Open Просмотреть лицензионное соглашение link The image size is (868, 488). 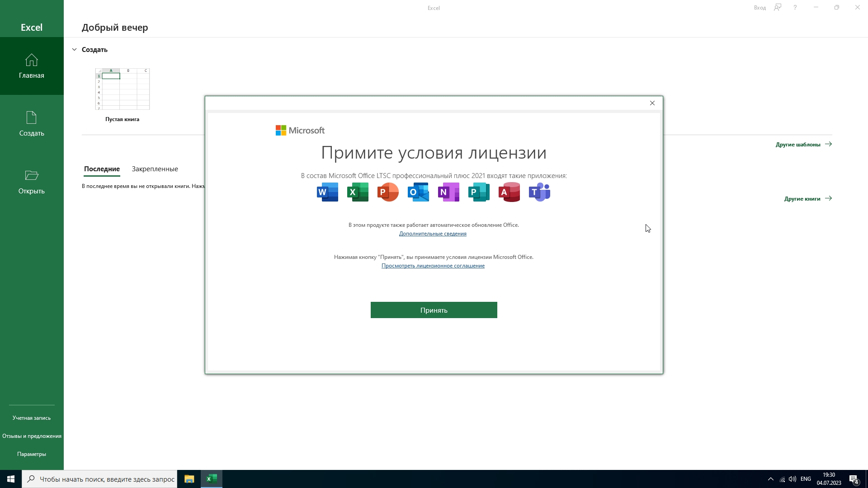click(433, 266)
